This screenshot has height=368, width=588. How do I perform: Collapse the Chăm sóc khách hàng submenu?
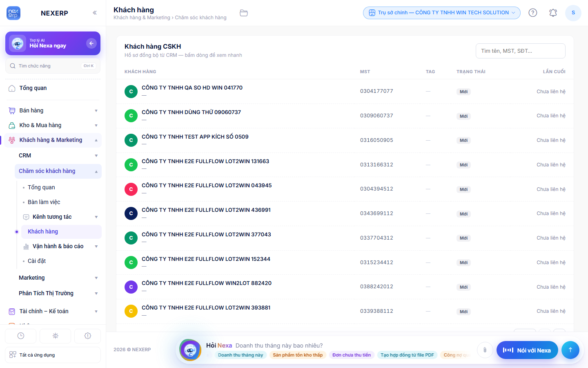point(58,171)
